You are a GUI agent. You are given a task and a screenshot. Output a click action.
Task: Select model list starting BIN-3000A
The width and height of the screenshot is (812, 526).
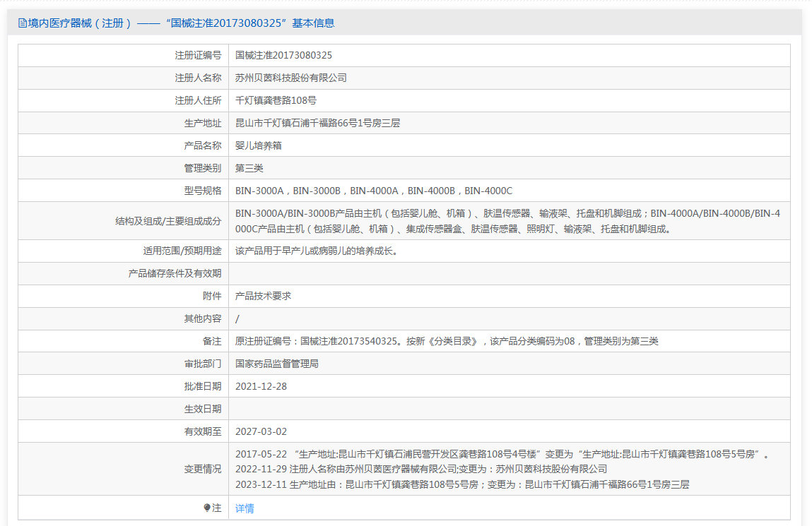[374, 191]
